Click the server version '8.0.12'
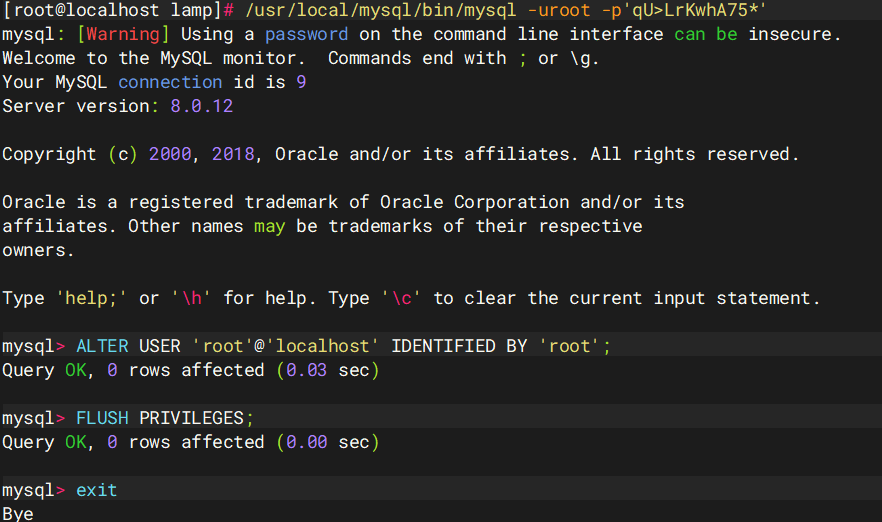The height and width of the screenshot is (522, 882). [x=202, y=106]
